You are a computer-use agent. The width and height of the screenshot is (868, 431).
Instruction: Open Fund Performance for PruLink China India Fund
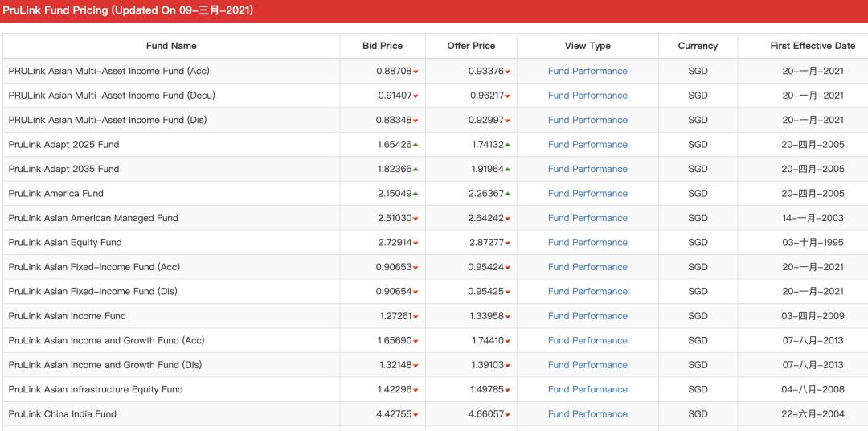[588, 414]
